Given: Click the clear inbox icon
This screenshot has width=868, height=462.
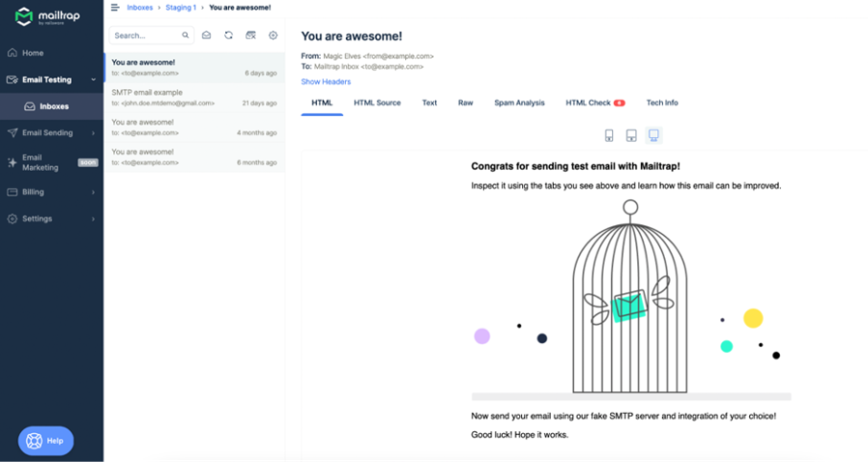Looking at the screenshot, I should [251, 35].
